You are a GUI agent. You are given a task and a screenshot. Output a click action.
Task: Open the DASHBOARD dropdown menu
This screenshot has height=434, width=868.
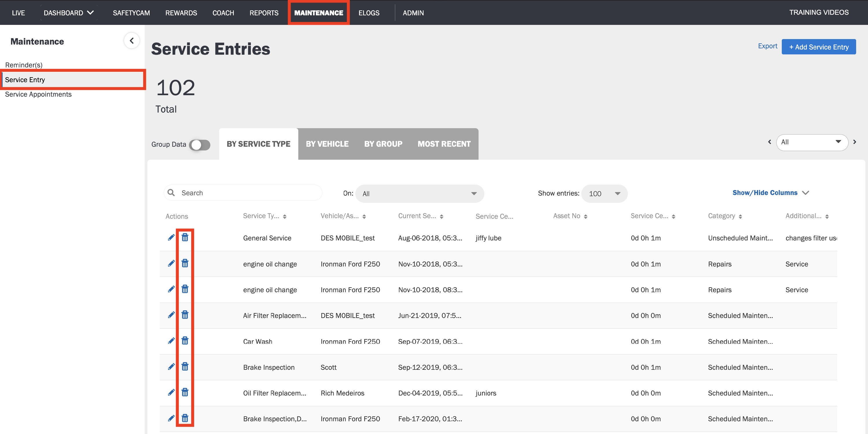pyautogui.click(x=69, y=13)
